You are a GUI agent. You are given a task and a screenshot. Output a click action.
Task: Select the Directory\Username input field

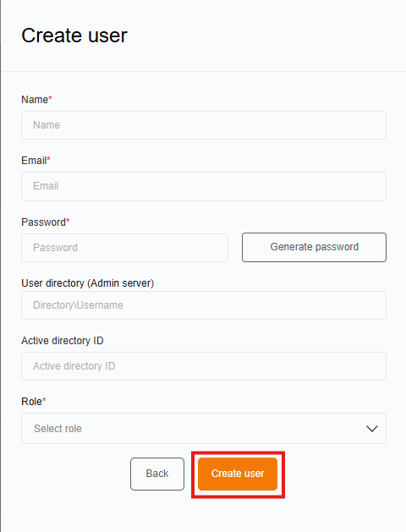pos(204,305)
